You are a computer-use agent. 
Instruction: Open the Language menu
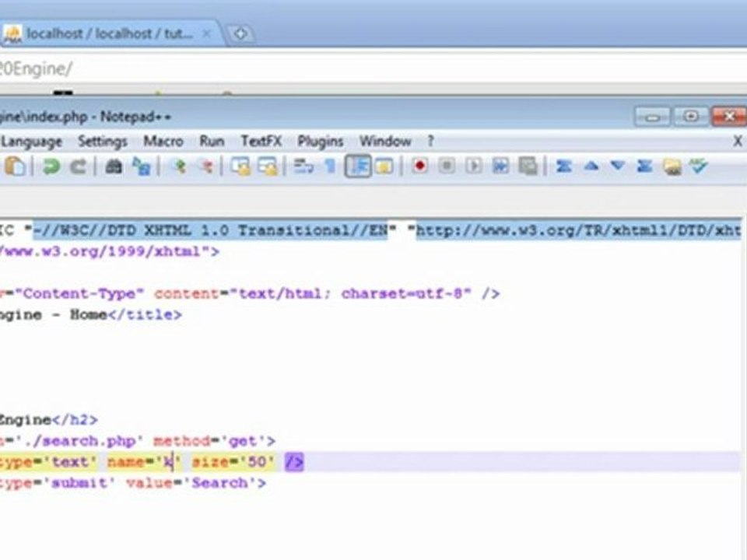point(31,142)
